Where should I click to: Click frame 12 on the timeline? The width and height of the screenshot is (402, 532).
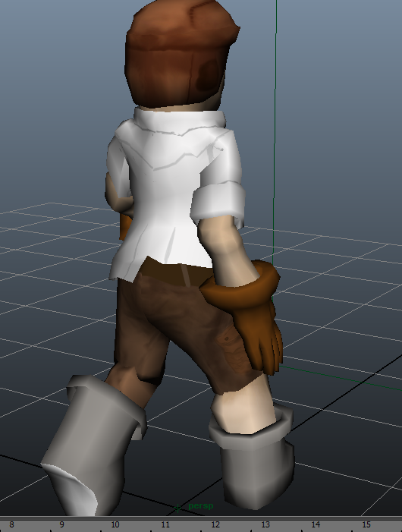coord(215,524)
